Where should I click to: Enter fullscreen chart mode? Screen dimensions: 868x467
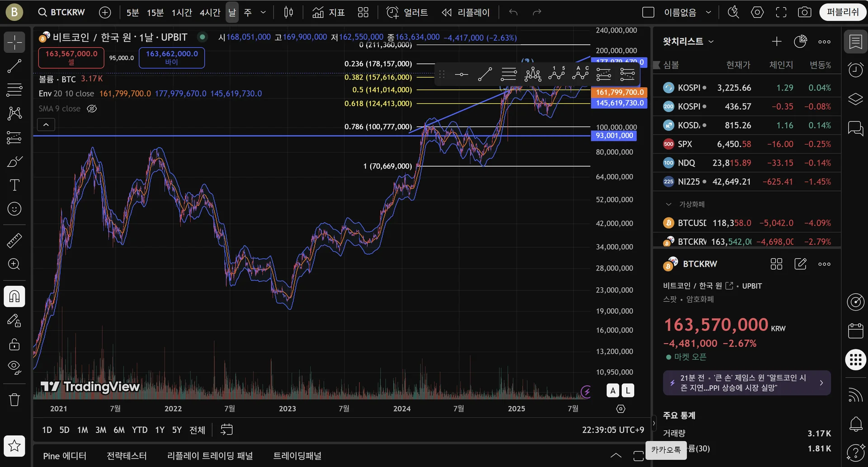pos(781,12)
